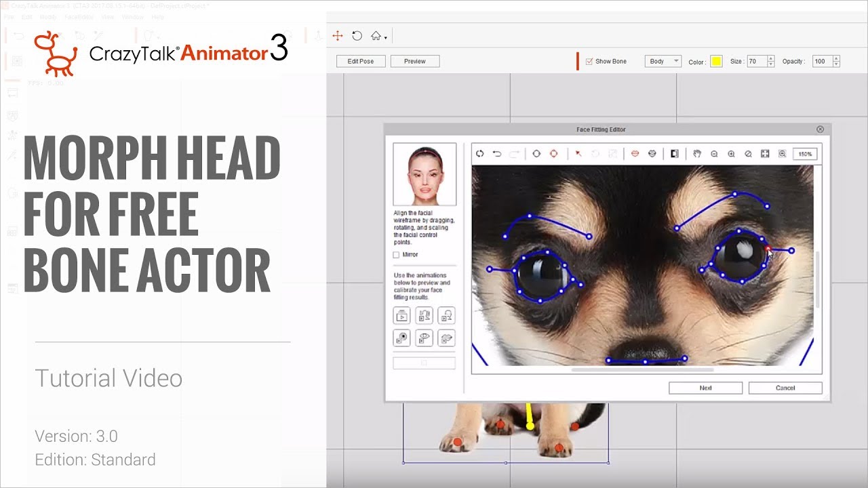Open the Body dropdown
Image resolution: width=868 pixels, height=488 pixels.
663,61
